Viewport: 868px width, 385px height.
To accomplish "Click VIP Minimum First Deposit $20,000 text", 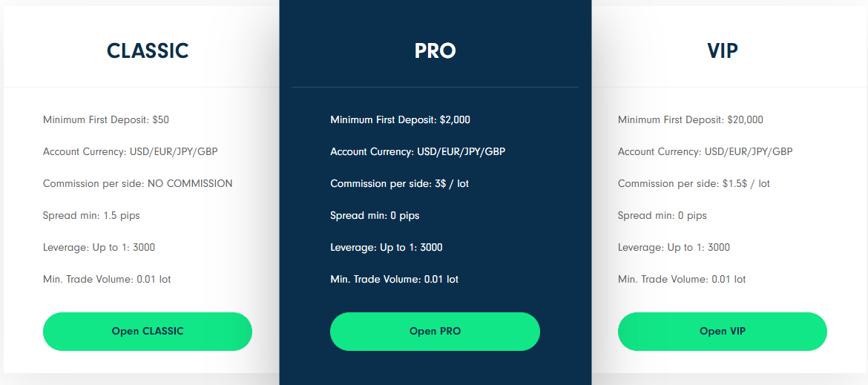I will [690, 119].
